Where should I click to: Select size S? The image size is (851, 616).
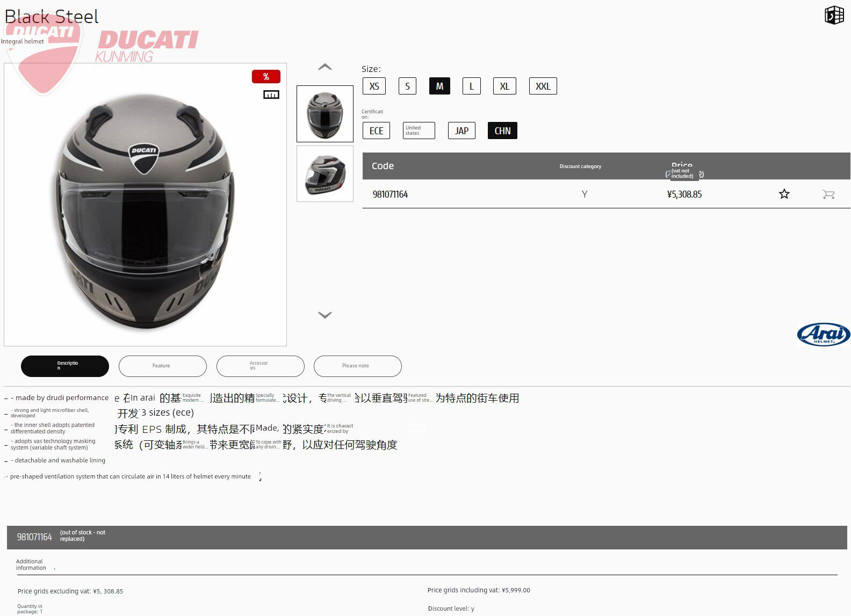408,86
